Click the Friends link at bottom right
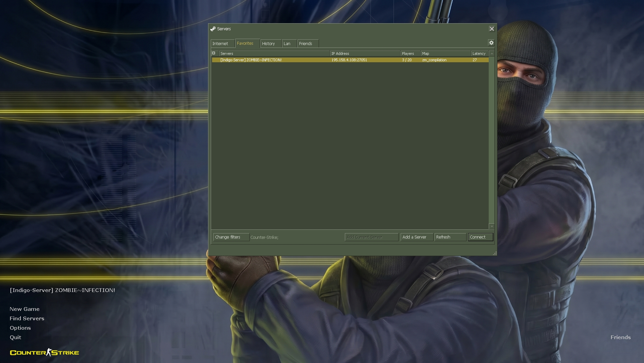Viewport: 644px width, 363px height. (620, 337)
